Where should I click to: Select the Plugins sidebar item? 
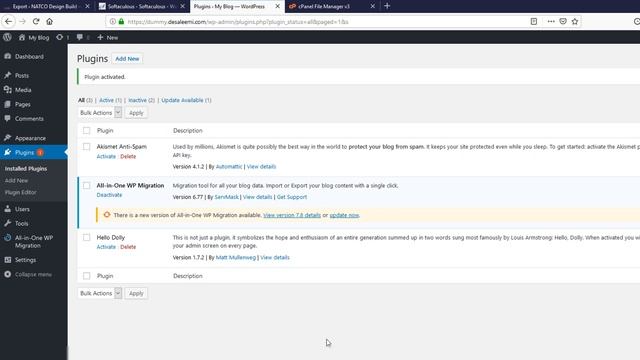pyautogui.click(x=33, y=152)
